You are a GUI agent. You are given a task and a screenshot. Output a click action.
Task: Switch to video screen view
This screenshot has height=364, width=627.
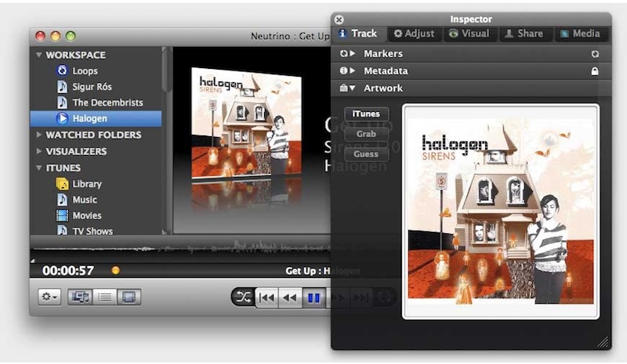[x=129, y=297]
